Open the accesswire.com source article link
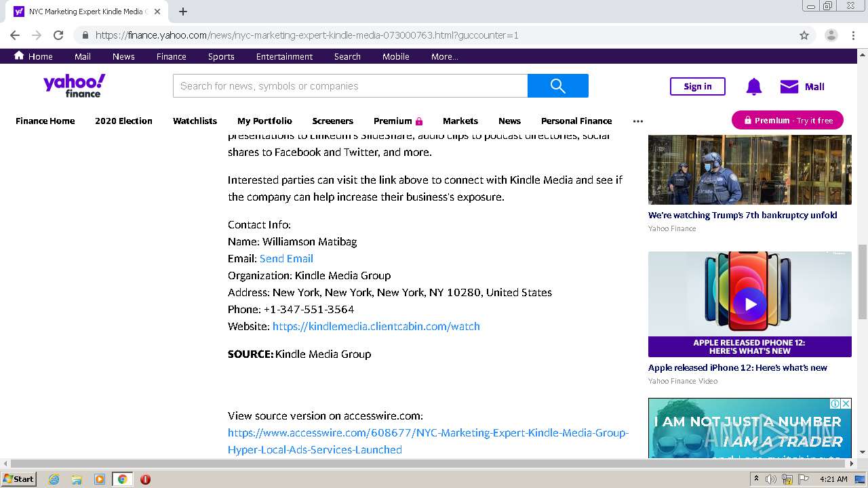Screen dimensions: 868x488 (428, 441)
